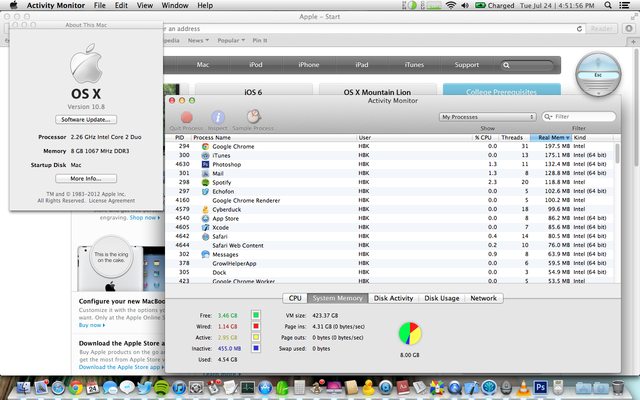Sort by the Process Name column header
Viewport: 640px width, 400px height.
coord(274,138)
